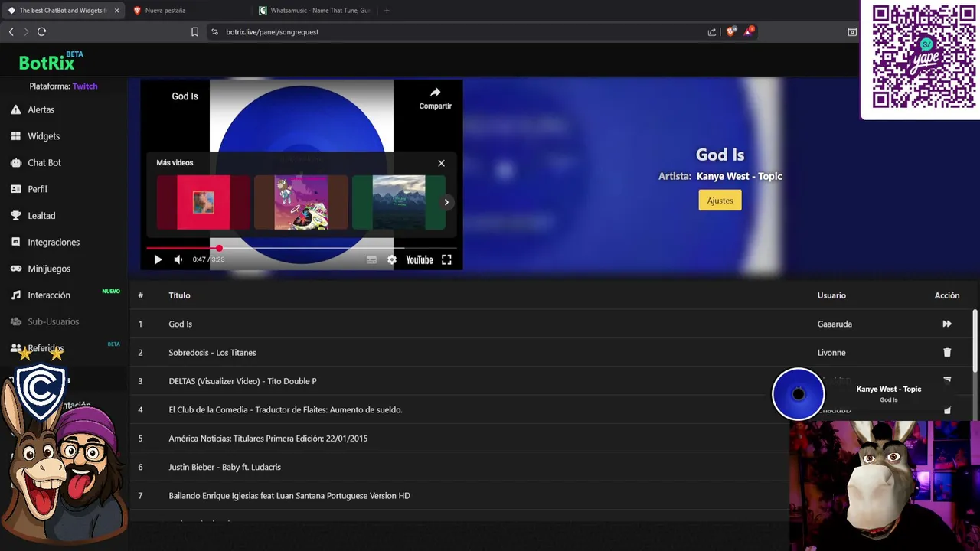Image resolution: width=980 pixels, height=551 pixels.
Task: Select the purple album suggested video thumbnail
Action: click(301, 202)
